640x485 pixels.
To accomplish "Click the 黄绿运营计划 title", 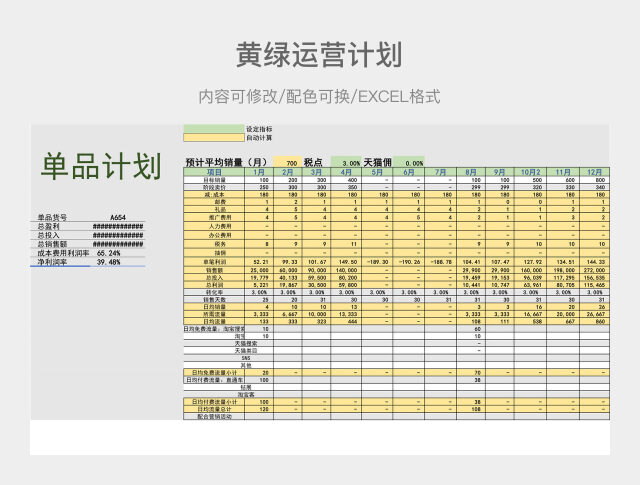I will (x=320, y=55).
